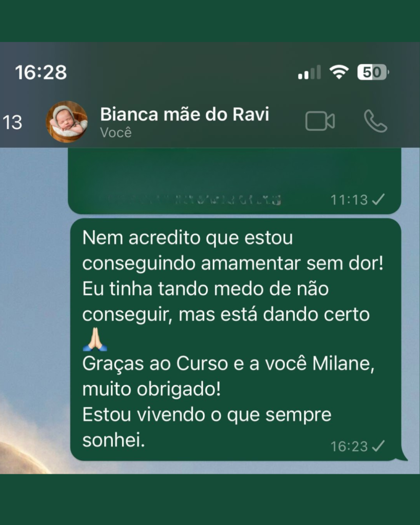Tap the battery indicator showing 50
This screenshot has height=525, width=420.
pos(373,72)
